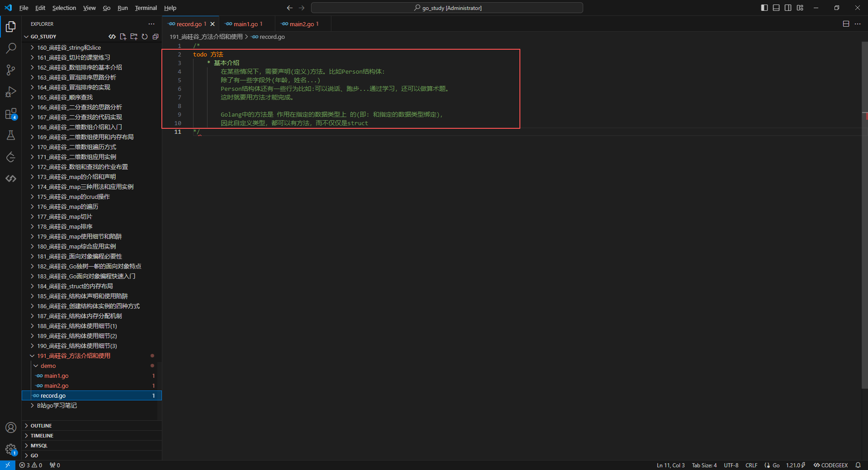Toggle primary side bar visibility

click(764, 8)
